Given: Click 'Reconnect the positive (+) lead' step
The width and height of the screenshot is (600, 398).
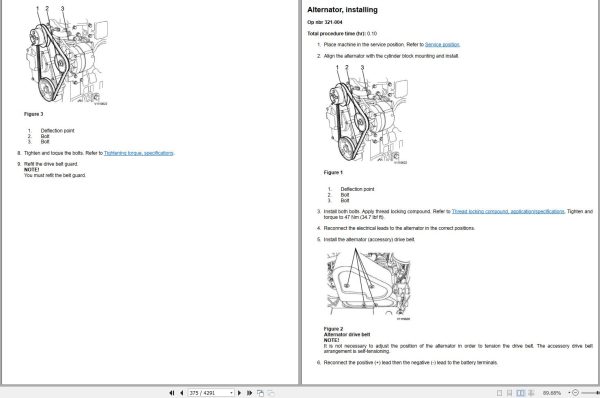Looking at the screenshot, I should click(411, 362).
